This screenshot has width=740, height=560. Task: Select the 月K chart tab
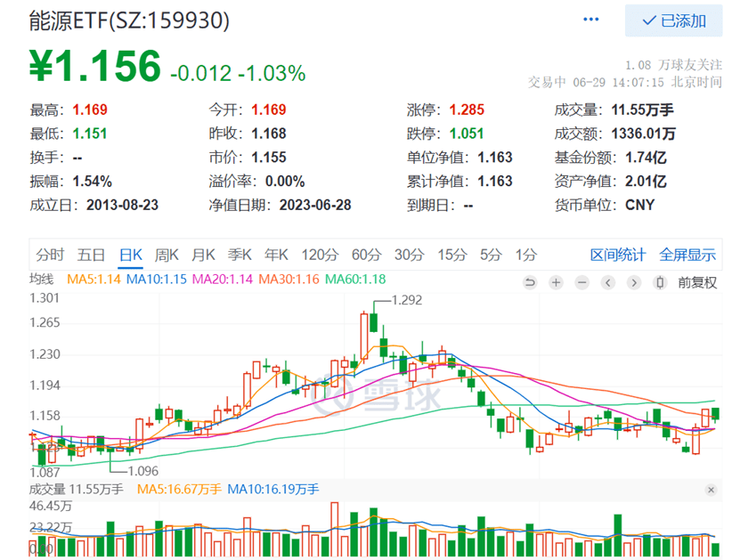click(203, 255)
